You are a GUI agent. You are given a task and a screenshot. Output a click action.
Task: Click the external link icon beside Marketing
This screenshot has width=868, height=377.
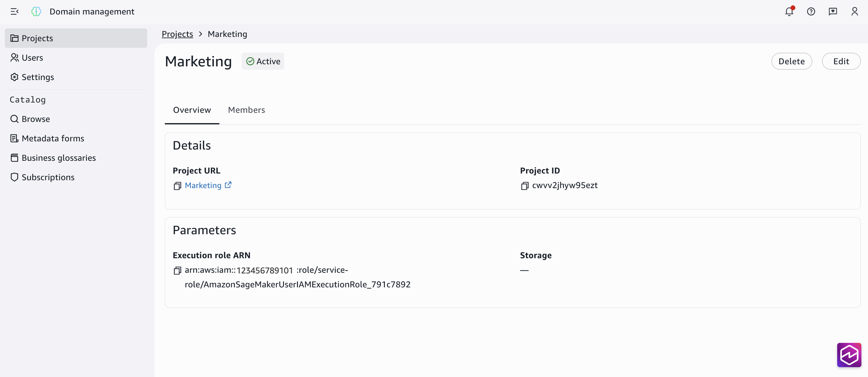click(228, 185)
